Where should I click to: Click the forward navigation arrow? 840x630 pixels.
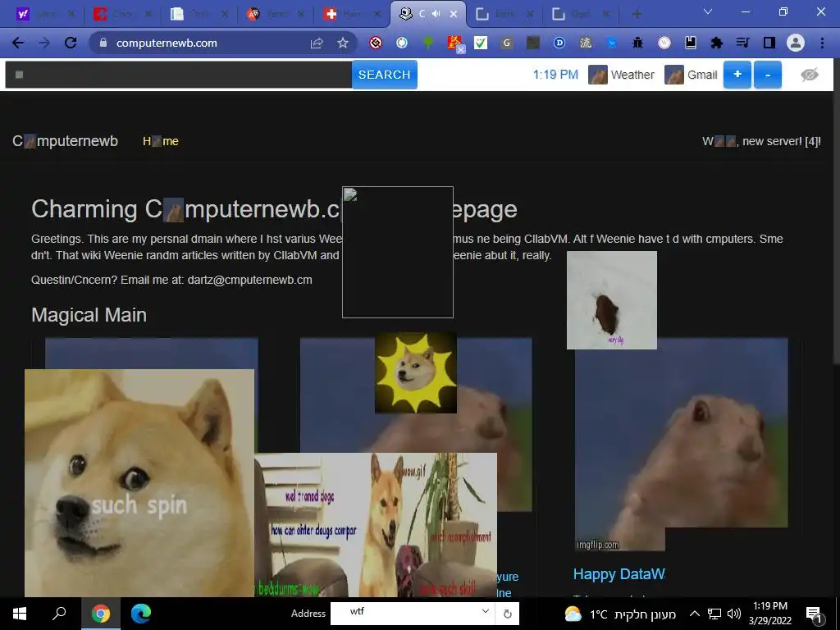44,43
